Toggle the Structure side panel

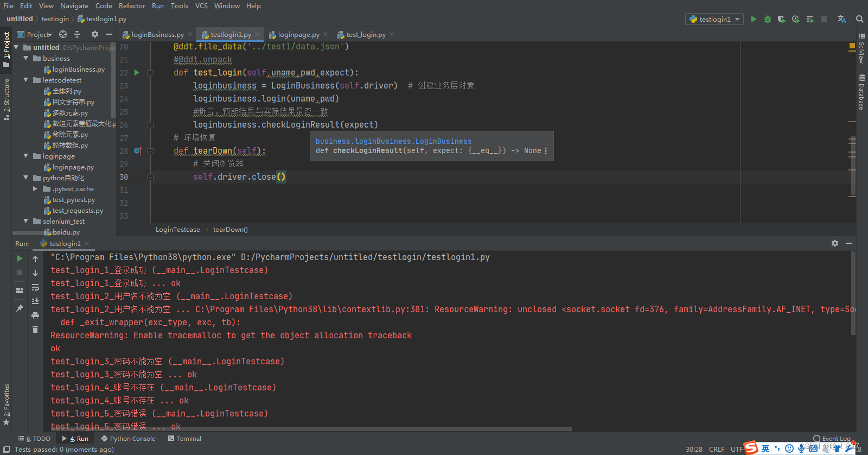pos(6,99)
